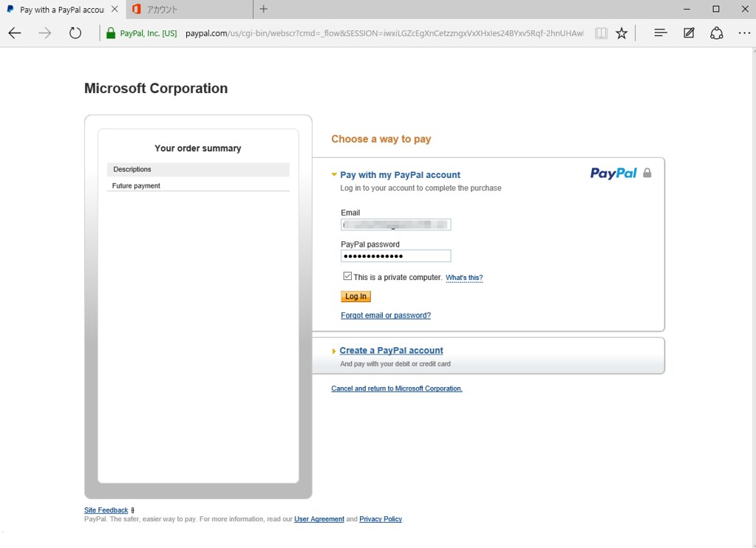756x548 pixels.
Task: Cancel and return to Microsoft Corporation link
Action: [x=396, y=388]
